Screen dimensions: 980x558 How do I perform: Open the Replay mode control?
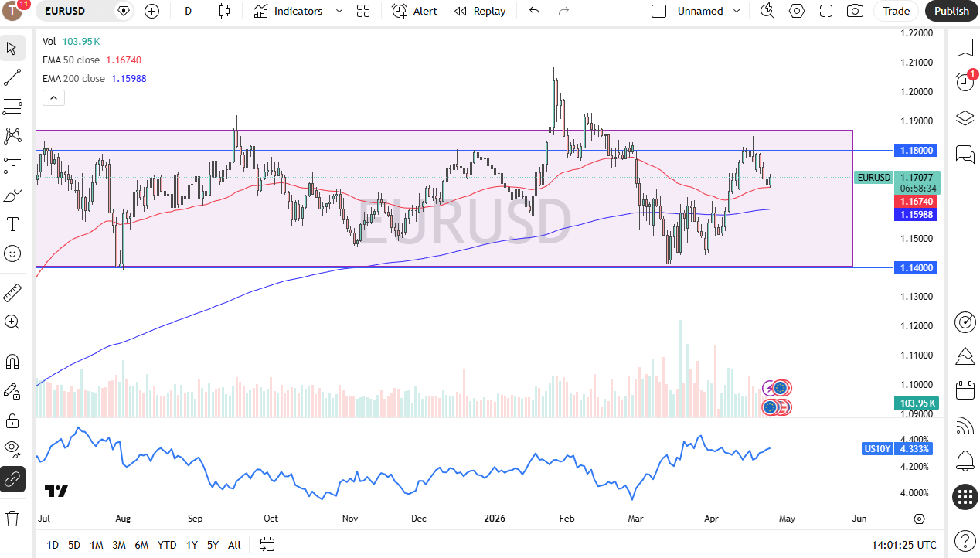click(480, 11)
